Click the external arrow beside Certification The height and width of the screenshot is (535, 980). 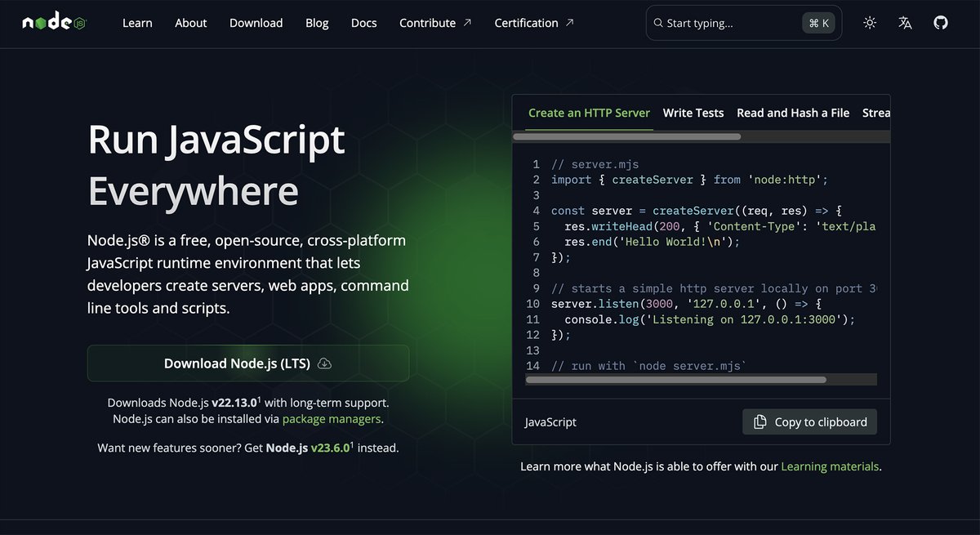click(x=570, y=22)
